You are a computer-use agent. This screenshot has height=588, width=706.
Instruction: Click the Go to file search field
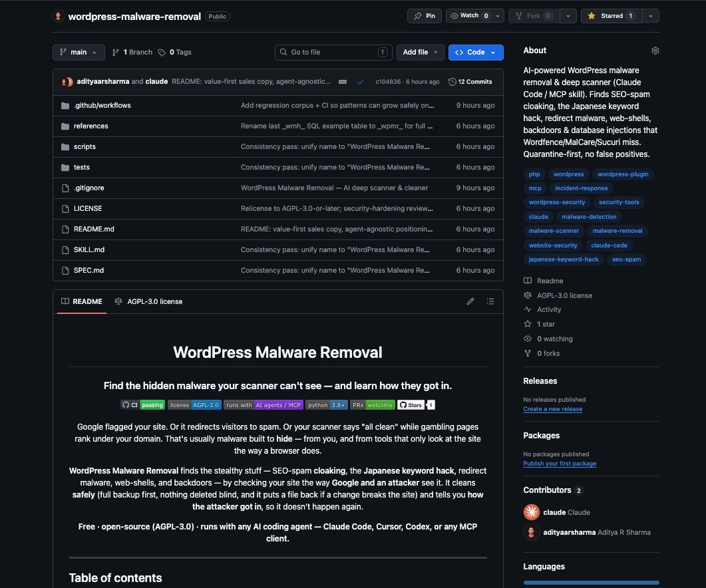pyautogui.click(x=333, y=53)
